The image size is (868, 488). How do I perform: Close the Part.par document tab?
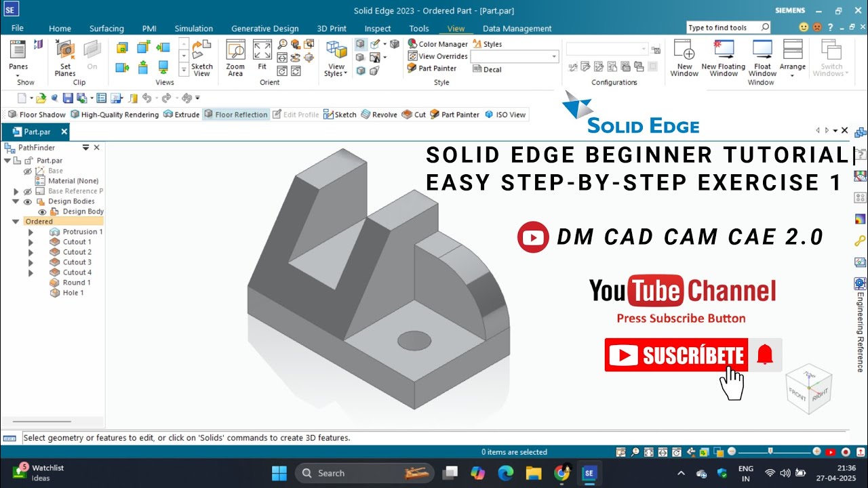pos(64,131)
